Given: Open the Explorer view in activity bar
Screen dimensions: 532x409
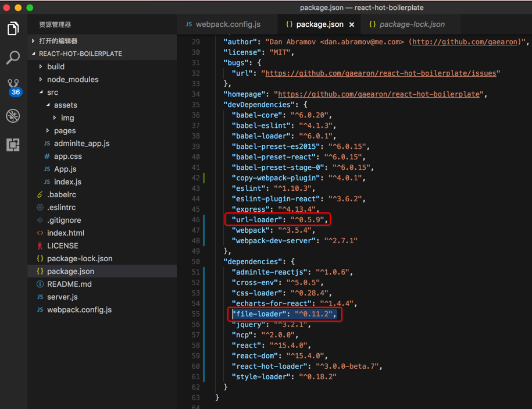Looking at the screenshot, I should click(13, 29).
